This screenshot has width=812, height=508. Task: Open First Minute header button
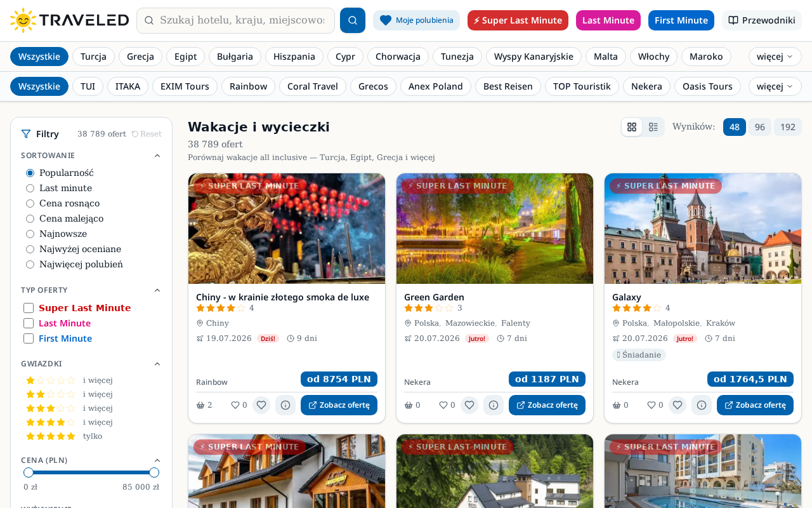[x=681, y=20]
